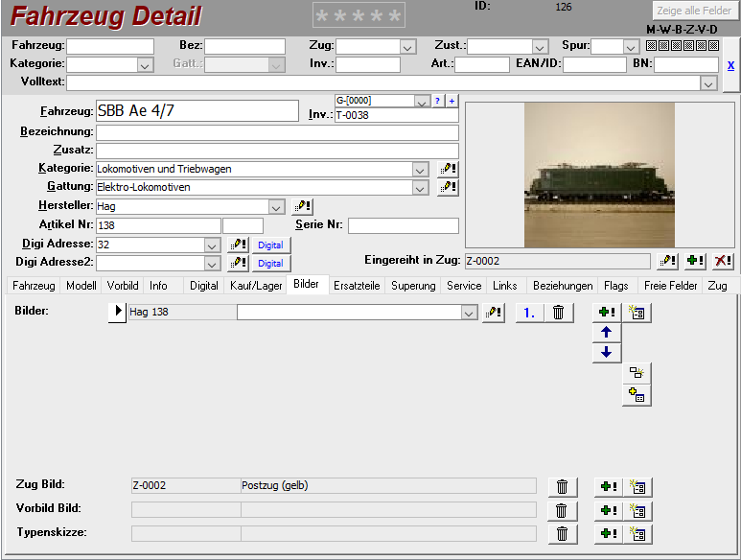Click the sparkle-rectangle icon below the arrows
The image size is (741, 560).
(637, 373)
